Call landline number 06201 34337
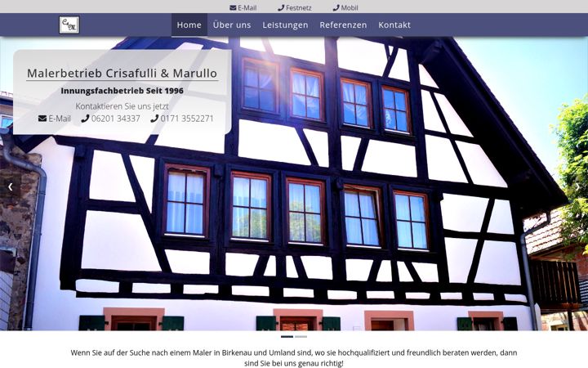Image resolution: width=588 pixels, height=368 pixels. point(110,119)
